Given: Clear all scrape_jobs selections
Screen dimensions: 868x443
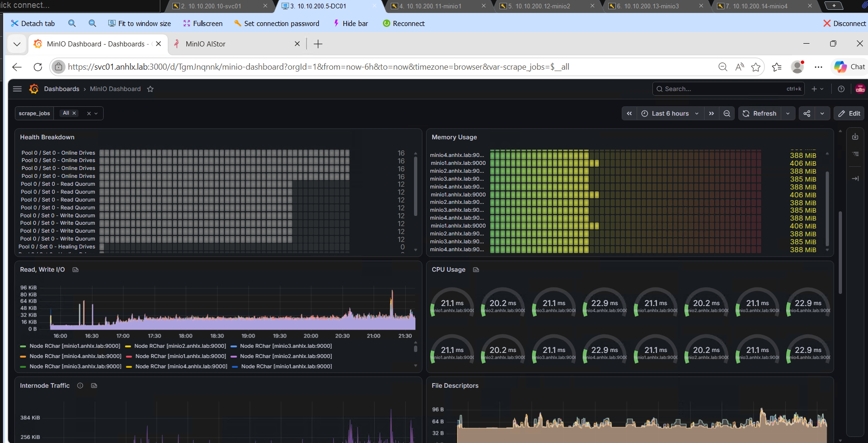Looking at the screenshot, I should click(88, 113).
